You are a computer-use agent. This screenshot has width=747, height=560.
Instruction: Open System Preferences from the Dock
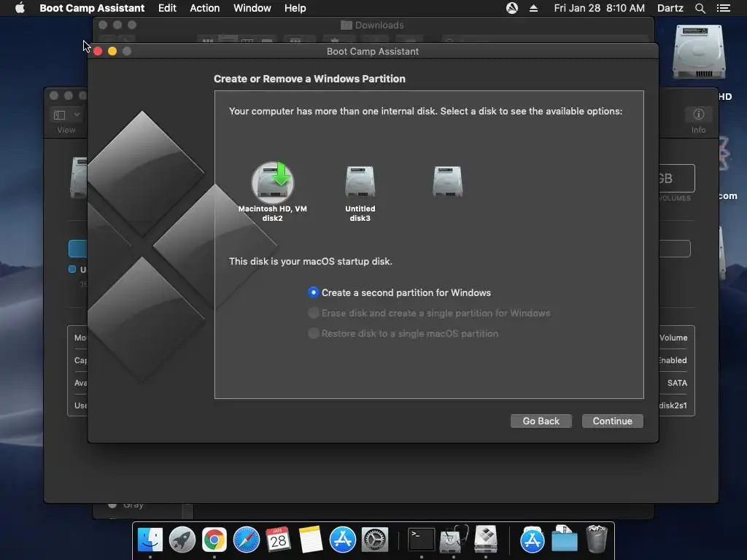[374, 540]
